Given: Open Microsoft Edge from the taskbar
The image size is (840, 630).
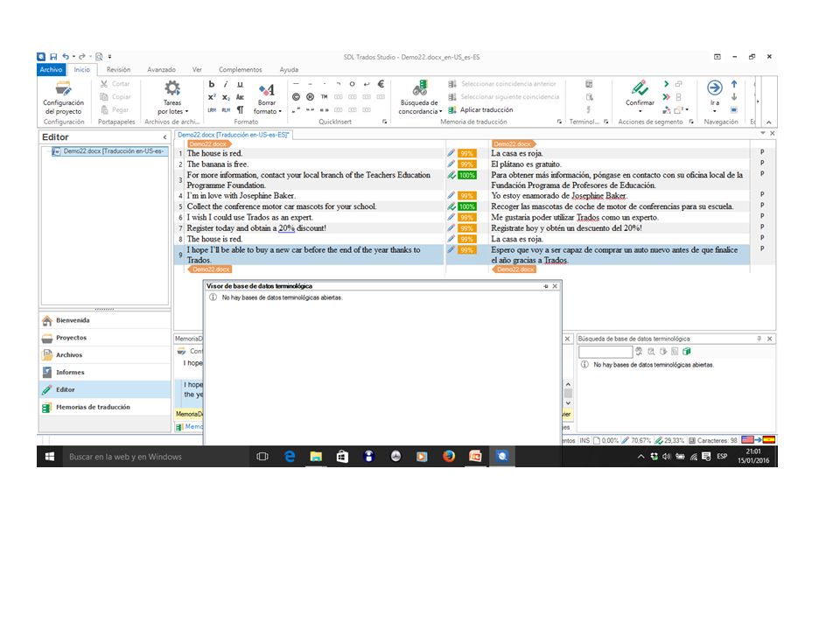Looking at the screenshot, I should point(290,457).
